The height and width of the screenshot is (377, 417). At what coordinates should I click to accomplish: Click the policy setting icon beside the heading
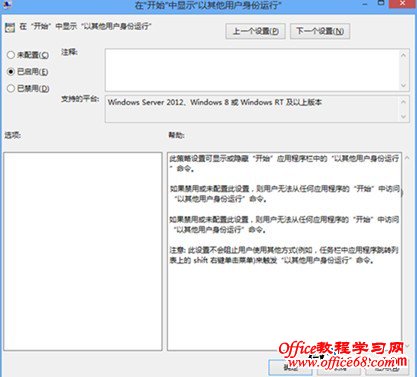[x=10, y=28]
